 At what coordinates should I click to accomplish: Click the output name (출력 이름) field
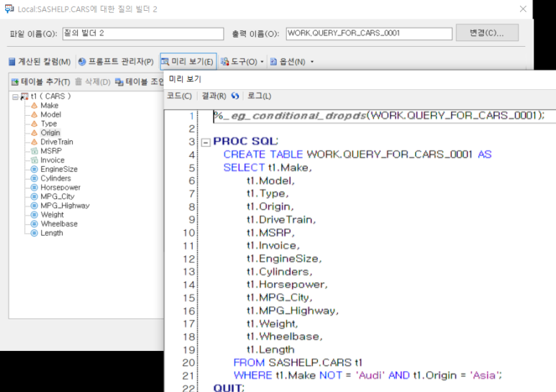369,34
